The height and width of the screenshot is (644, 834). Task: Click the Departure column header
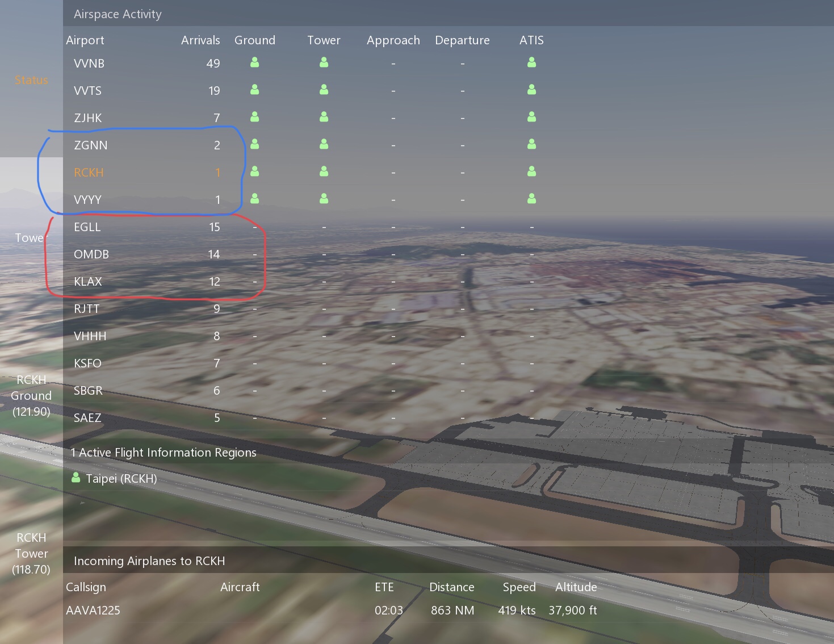pos(463,40)
